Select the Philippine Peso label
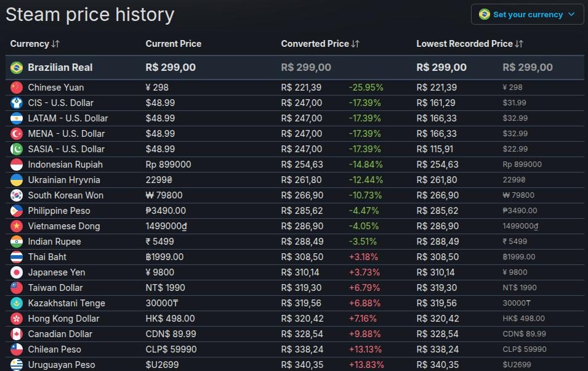 click(x=59, y=211)
